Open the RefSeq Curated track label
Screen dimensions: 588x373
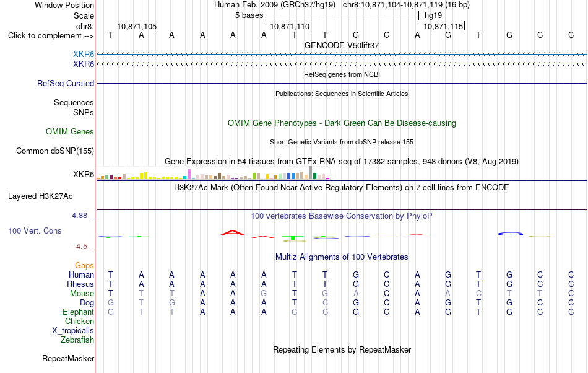[x=66, y=83]
